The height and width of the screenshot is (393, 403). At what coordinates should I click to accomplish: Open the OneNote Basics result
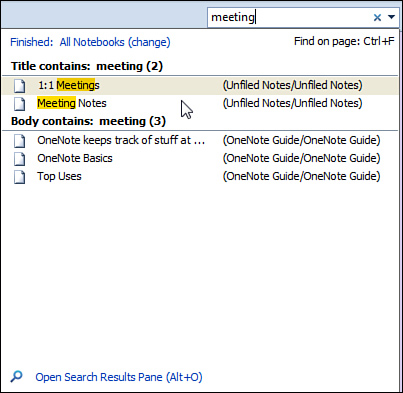point(200,159)
